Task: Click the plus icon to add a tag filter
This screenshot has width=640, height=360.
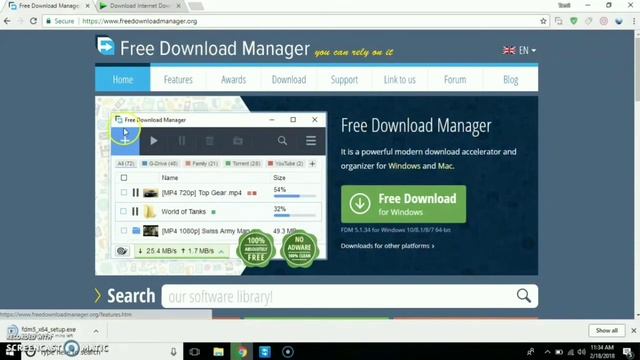Action: coord(312,164)
